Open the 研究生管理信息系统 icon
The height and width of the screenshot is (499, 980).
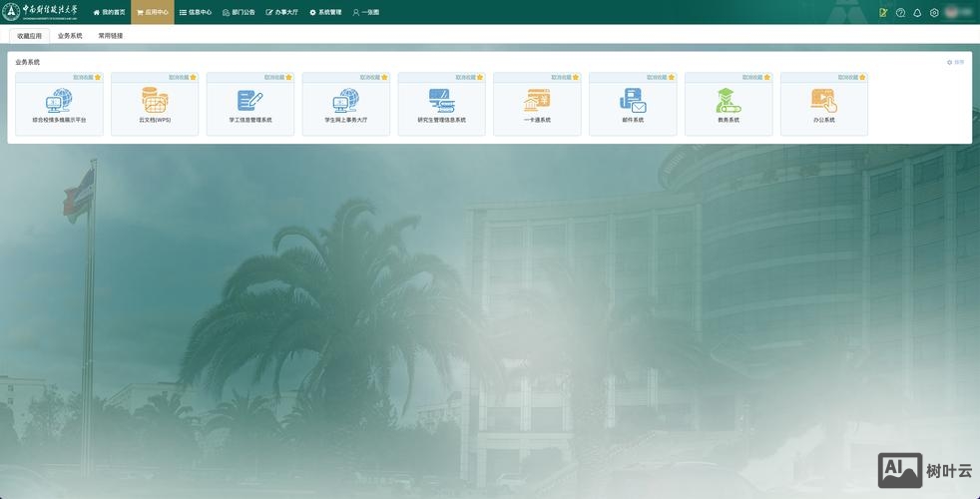tap(441, 100)
